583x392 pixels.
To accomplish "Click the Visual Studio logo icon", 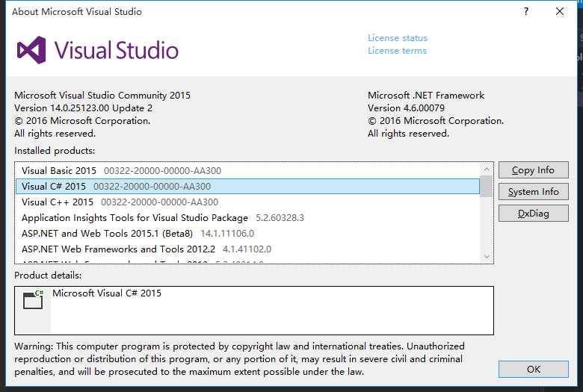I will 31,50.
